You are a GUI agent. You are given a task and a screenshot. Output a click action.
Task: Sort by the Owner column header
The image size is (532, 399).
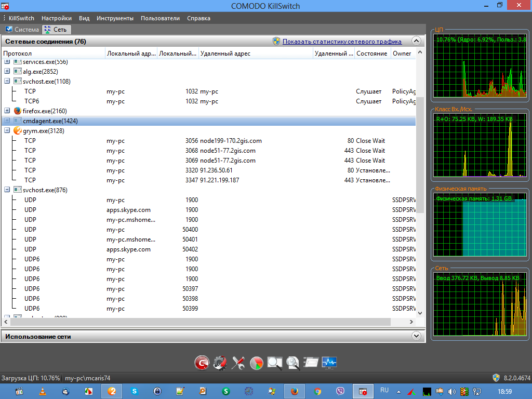[403, 54]
